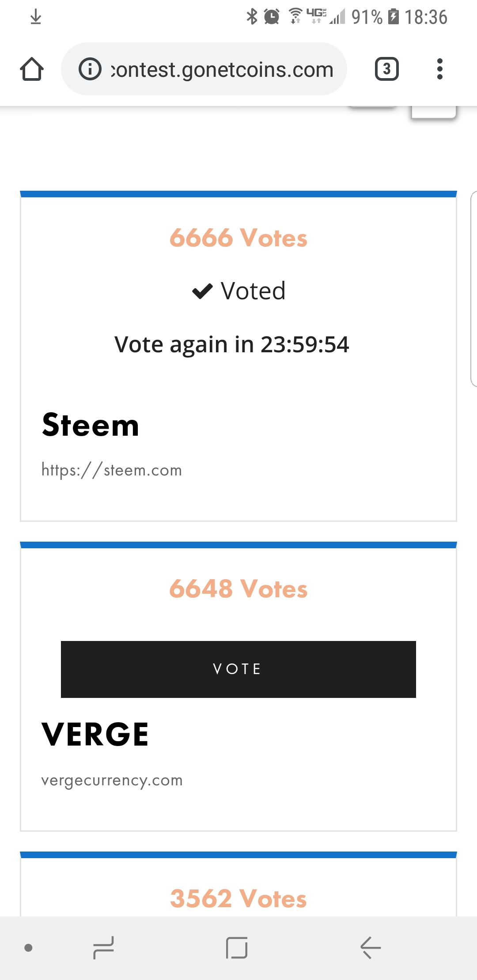Screen dimensions: 477x980
Task: Open the site information icon
Action: (90, 69)
